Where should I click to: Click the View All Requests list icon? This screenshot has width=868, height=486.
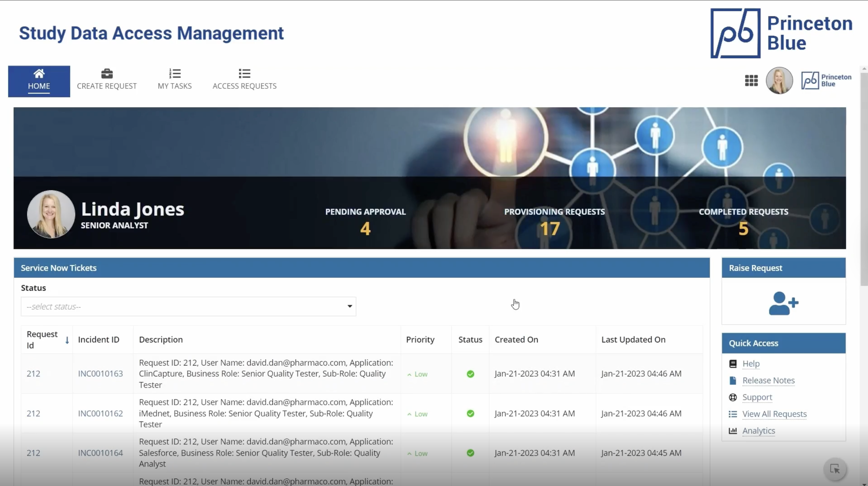(733, 414)
